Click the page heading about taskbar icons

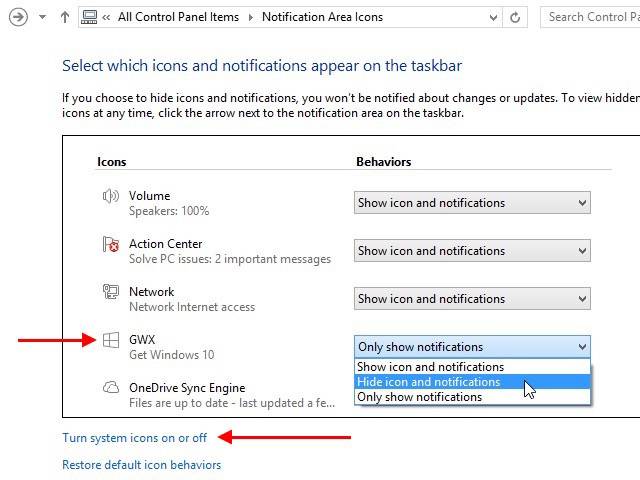click(x=262, y=66)
